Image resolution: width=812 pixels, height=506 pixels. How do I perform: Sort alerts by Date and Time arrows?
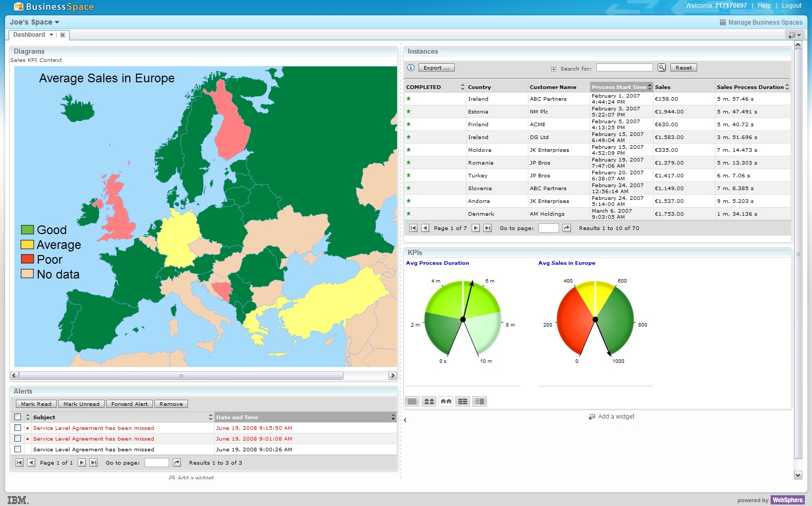coord(393,417)
